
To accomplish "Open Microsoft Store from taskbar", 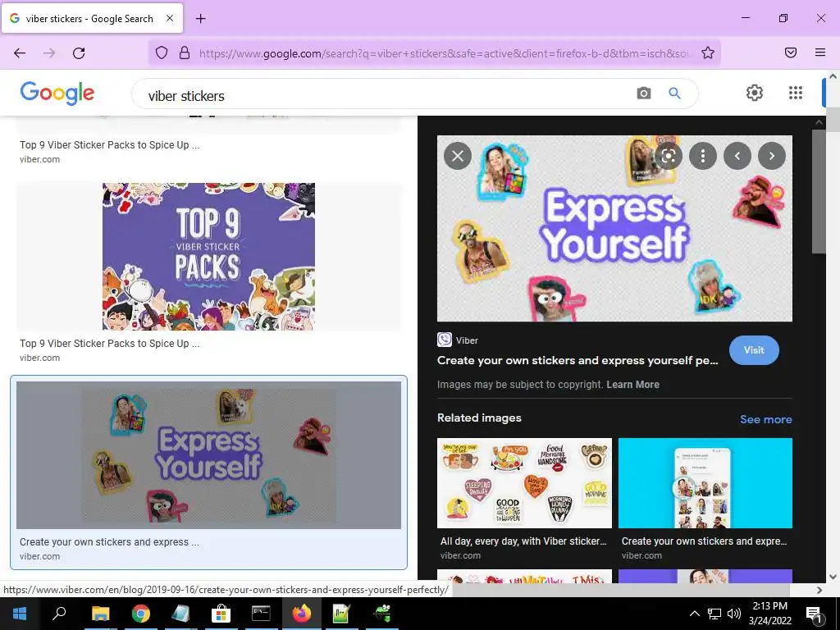I will coord(221,614).
